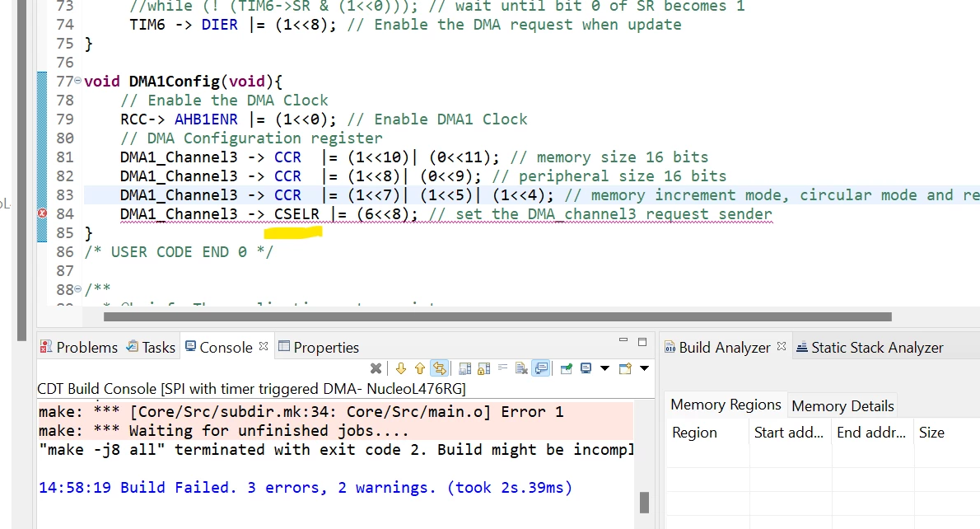This screenshot has width=980, height=529.
Task: Click the word wrap lines icon in console
Action: [502, 367]
